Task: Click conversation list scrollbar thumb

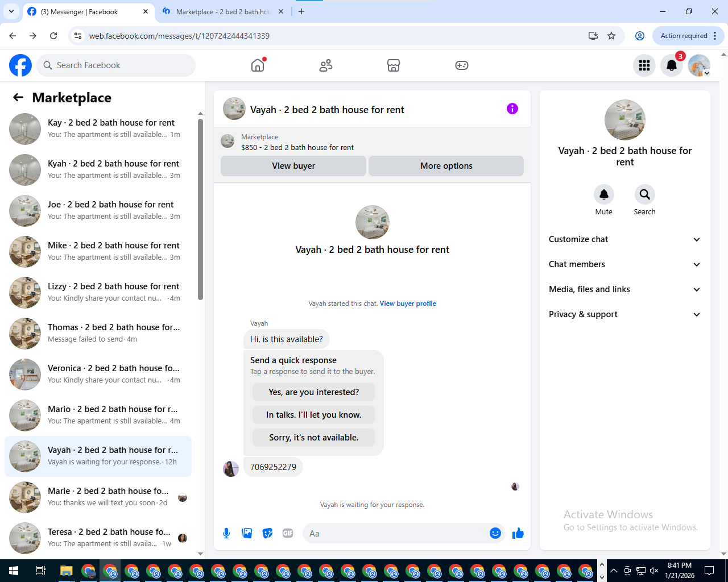Action: (200, 209)
